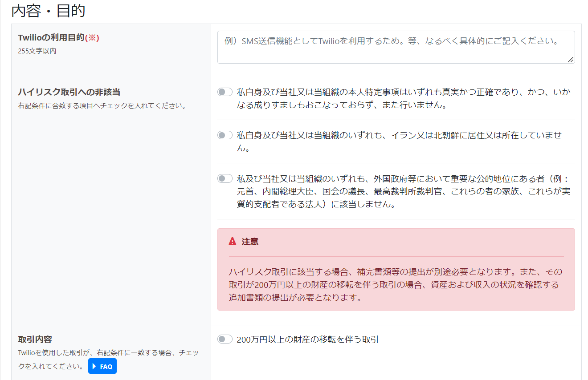Click the 注意 alert heading
Image resolution: width=588 pixels, height=380 pixels.
coord(250,242)
